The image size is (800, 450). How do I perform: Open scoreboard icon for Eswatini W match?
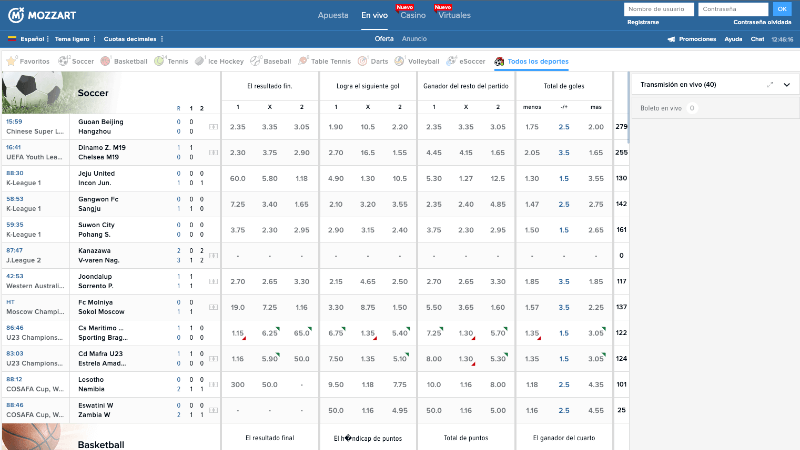(x=213, y=410)
